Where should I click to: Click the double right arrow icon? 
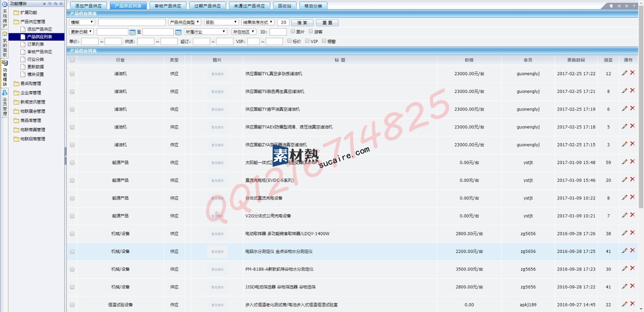tap(626, 6)
